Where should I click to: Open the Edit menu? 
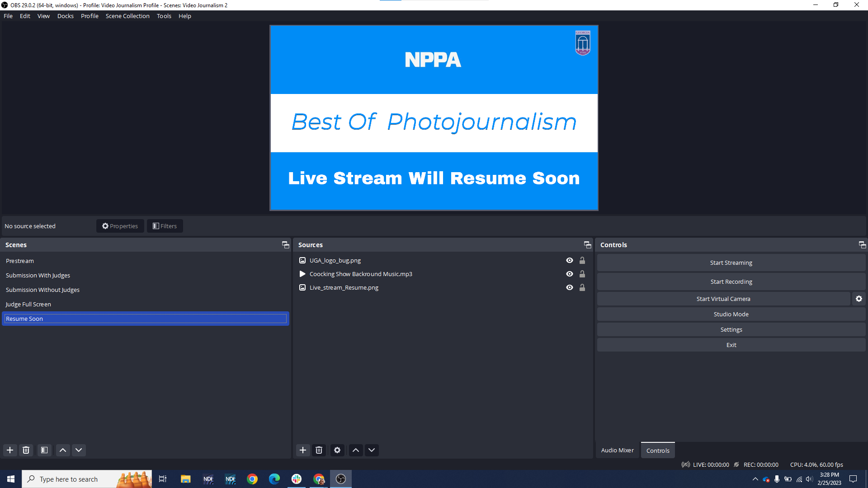coord(25,16)
